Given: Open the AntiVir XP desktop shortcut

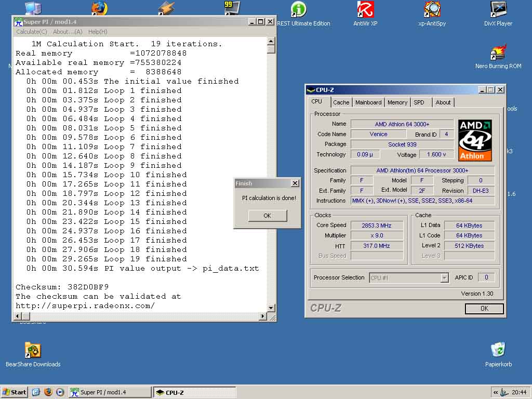Looking at the screenshot, I should (365, 10).
